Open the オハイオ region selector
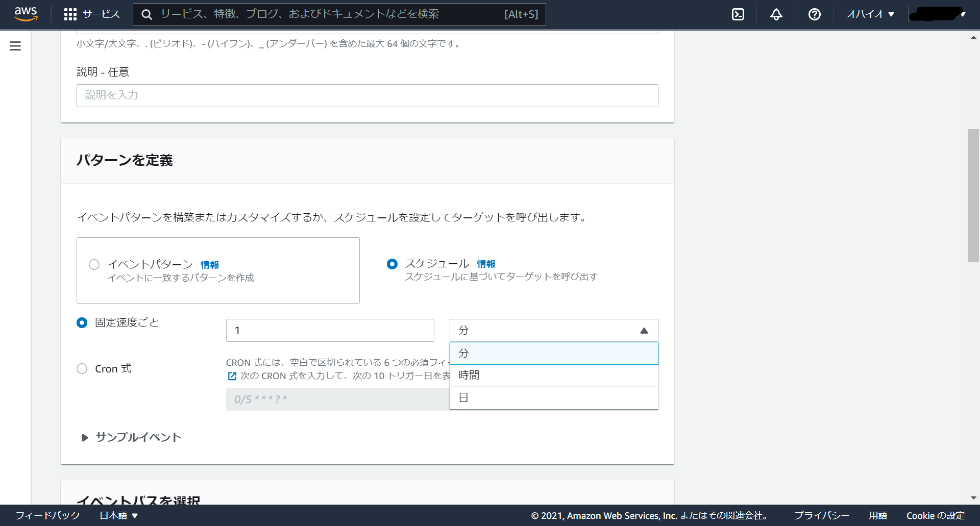The width and height of the screenshot is (980, 526). click(x=870, y=14)
